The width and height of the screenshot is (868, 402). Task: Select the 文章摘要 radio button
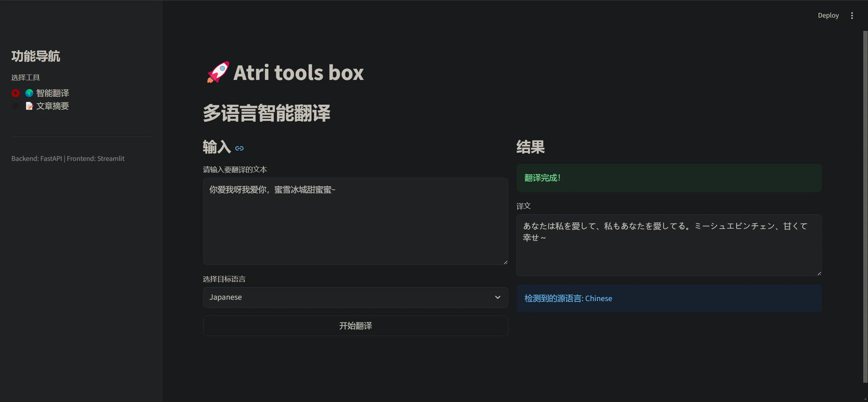pos(16,106)
